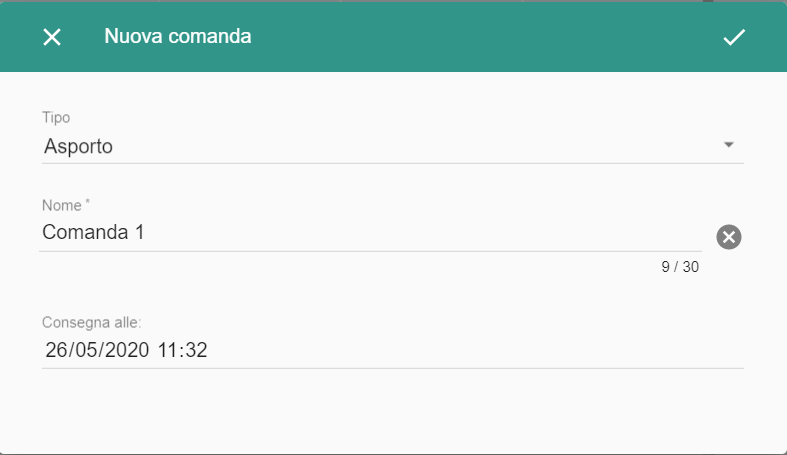This screenshot has height=455, width=787.
Task: Click the Consegna alle: label
Action: point(91,322)
